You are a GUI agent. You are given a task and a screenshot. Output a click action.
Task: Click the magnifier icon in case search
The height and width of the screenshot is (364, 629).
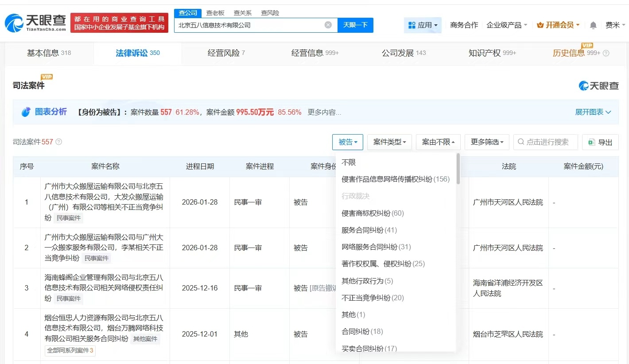(x=521, y=142)
